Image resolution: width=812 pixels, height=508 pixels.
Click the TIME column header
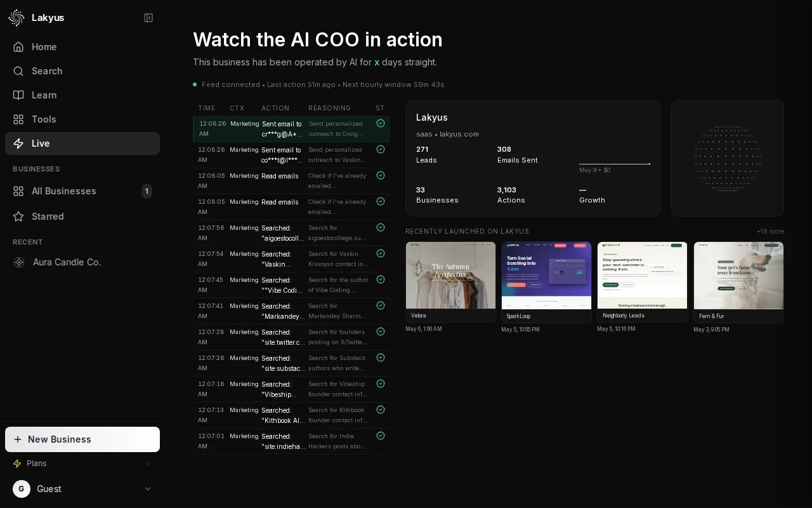click(x=207, y=108)
